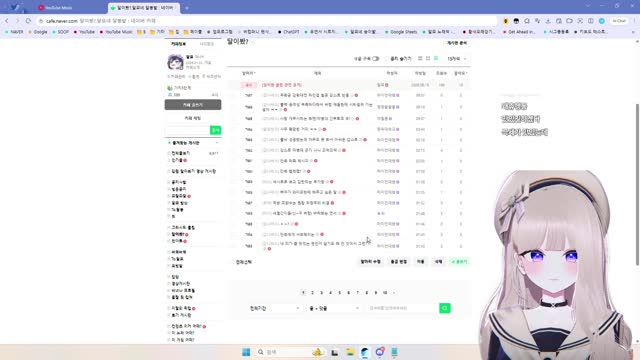
Task: Check the 전체선택 select-all checkbox
Action: pyautogui.click(x=233, y=262)
